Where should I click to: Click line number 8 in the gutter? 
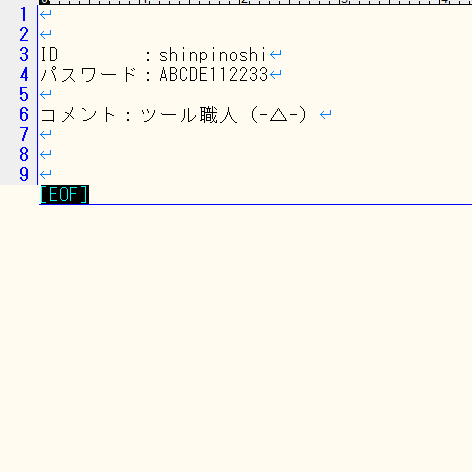(24, 154)
